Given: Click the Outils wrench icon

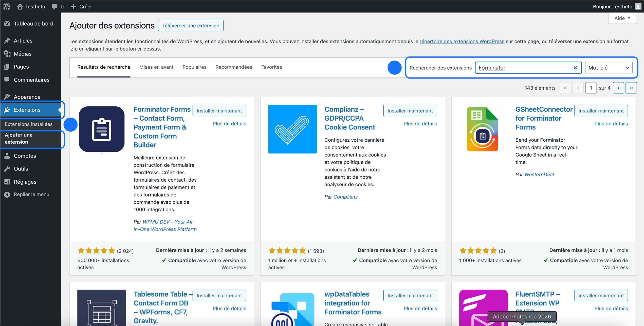Looking at the screenshot, I should tap(7, 169).
